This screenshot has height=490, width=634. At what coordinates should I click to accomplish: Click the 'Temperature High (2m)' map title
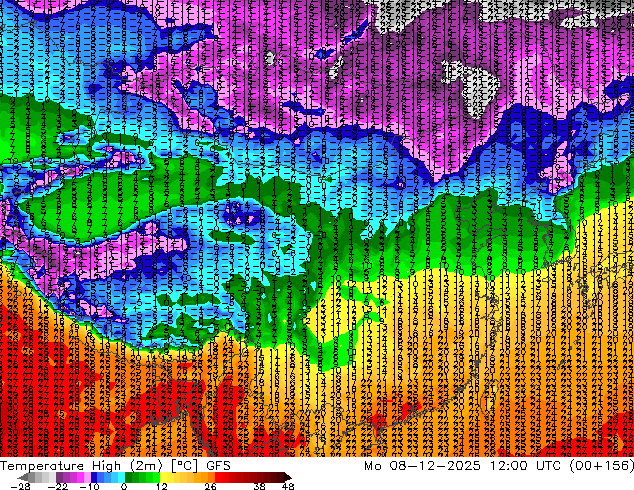tap(81, 466)
